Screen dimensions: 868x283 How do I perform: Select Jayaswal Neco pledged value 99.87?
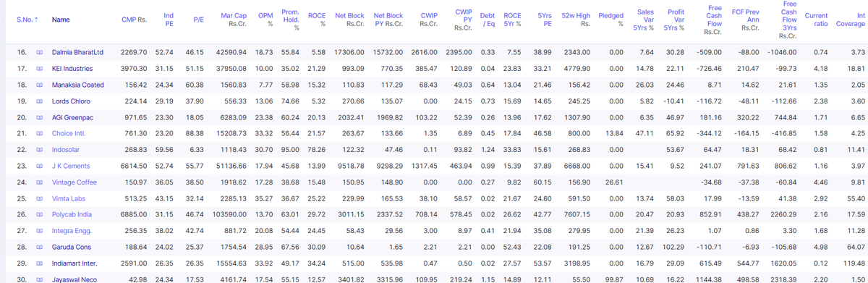click(x=615, y=279)
